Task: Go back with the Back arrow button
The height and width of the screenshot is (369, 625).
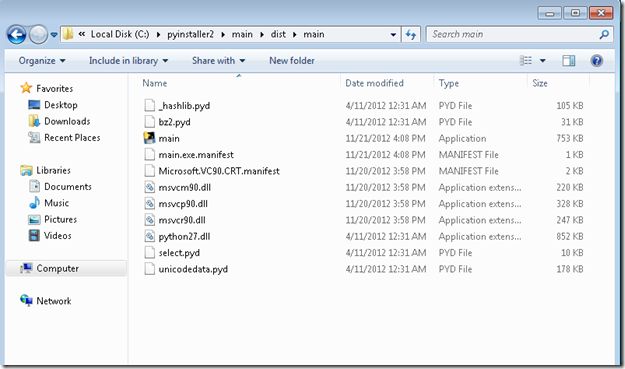Action: (16, 35)
